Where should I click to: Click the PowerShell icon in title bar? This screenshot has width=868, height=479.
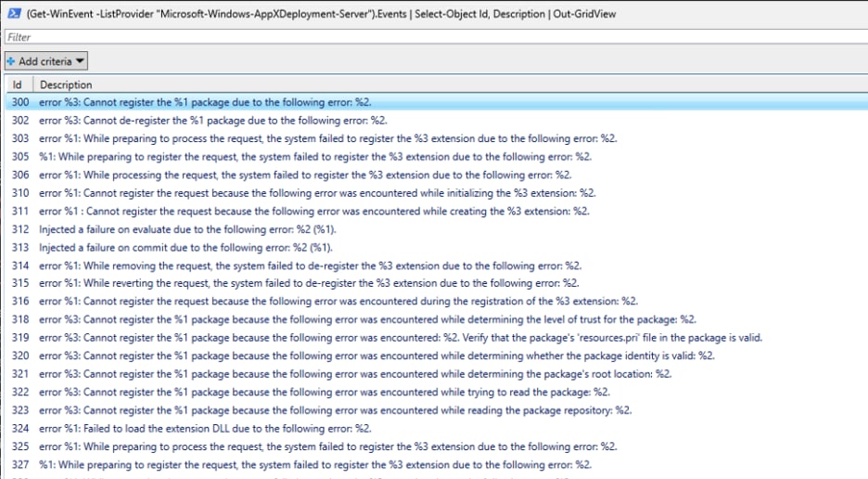(x=13, y=14)
